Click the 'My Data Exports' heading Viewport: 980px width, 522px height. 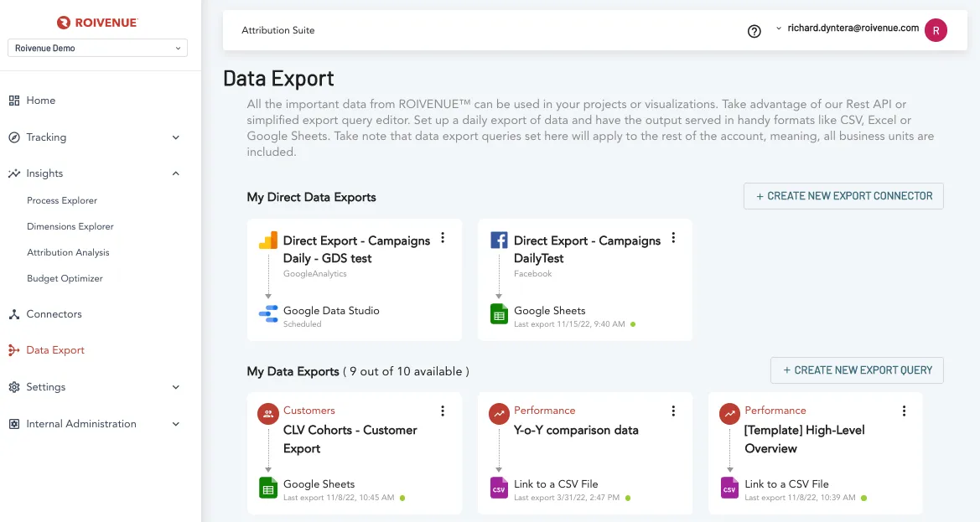pos(293,371)
